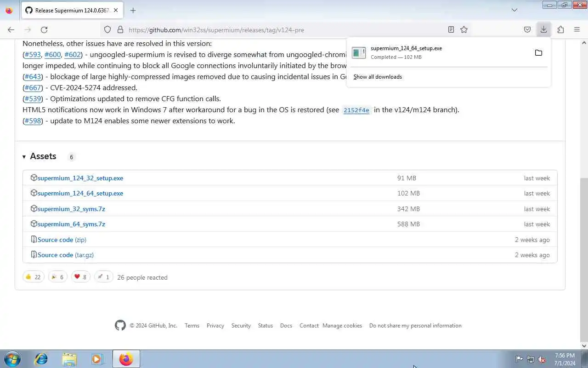Viewport: 588px width, 368px height.
Task: Open issue #593 link
Action: tap(33, 54)
